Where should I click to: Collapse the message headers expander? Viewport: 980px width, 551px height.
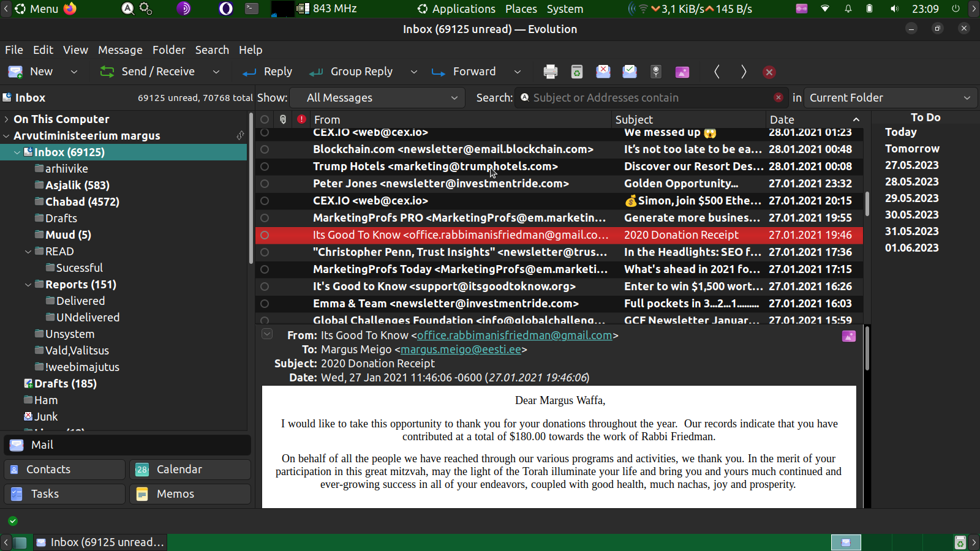point(267,334)
